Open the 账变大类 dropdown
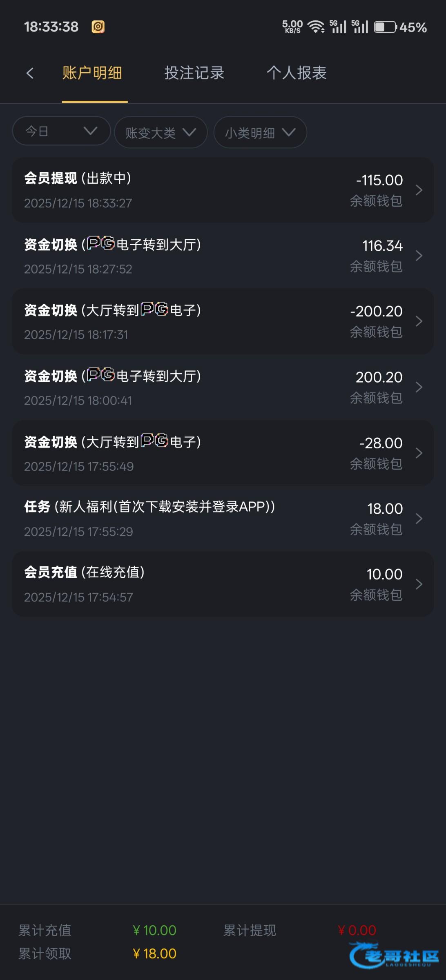Screen dimensions: 446x980 point(161,132)
